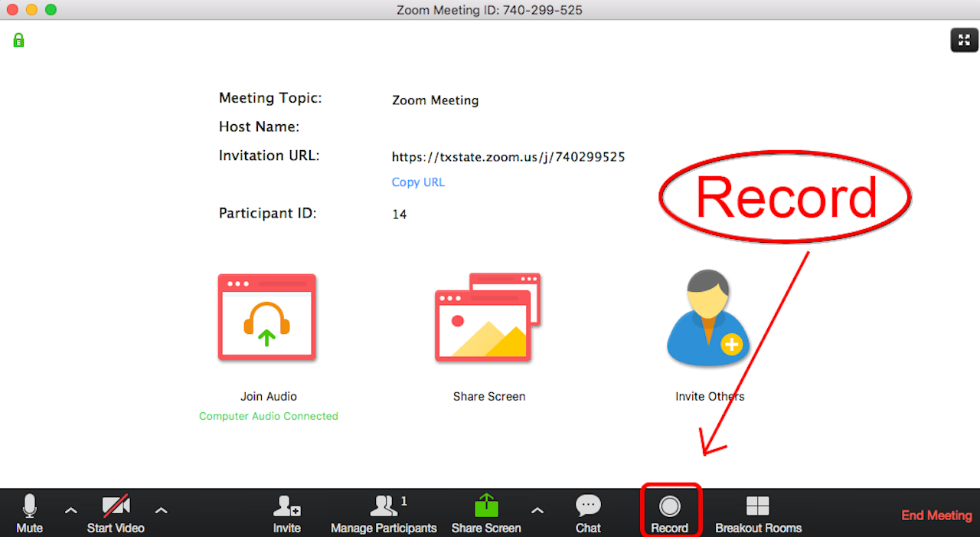980x537 pixels.
Task: Click the Invite icon in toolbar
Action: pyautogui.click(x=287, y=512)
